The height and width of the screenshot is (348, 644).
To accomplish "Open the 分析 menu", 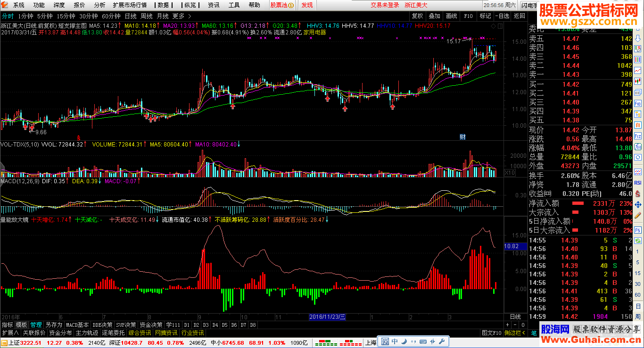I will (99, 5).
